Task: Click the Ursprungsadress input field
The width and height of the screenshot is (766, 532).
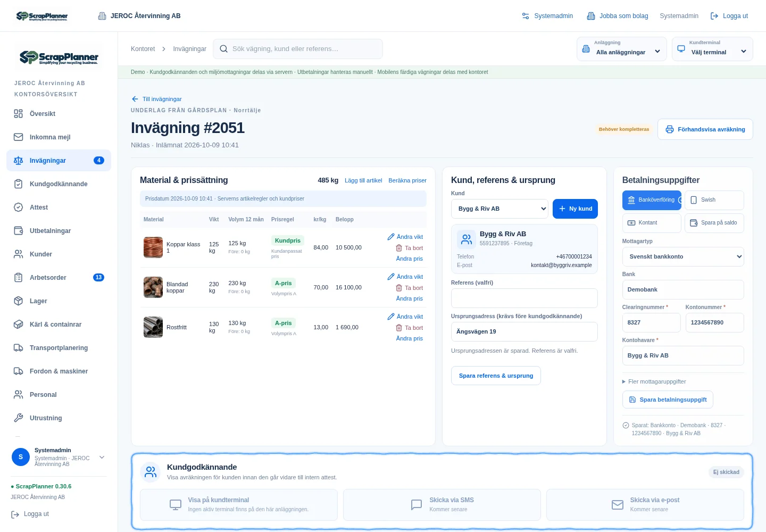Action: 524,331
